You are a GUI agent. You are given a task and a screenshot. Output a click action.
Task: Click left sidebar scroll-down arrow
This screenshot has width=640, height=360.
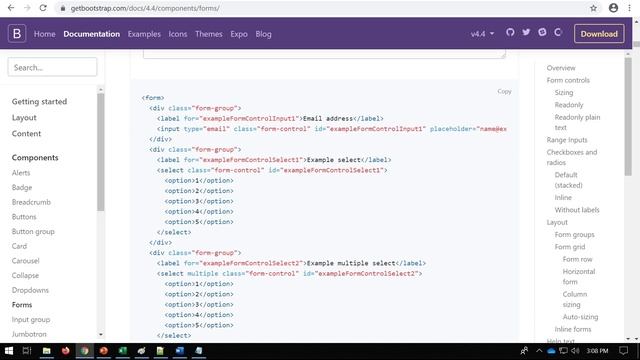[101, 335]
